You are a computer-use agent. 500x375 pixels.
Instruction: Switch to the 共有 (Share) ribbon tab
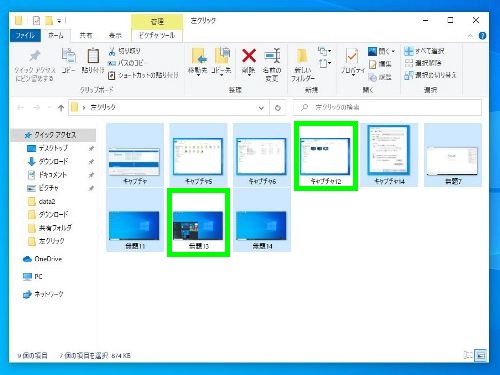click(86, 35)
